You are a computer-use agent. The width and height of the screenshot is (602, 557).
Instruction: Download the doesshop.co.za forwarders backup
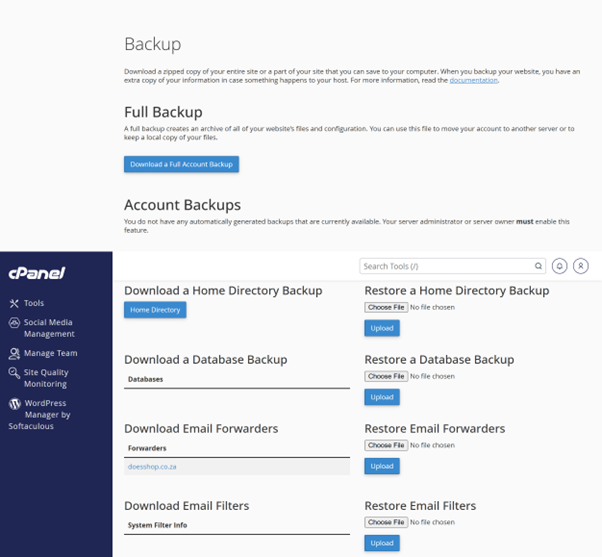coord(152,467)
